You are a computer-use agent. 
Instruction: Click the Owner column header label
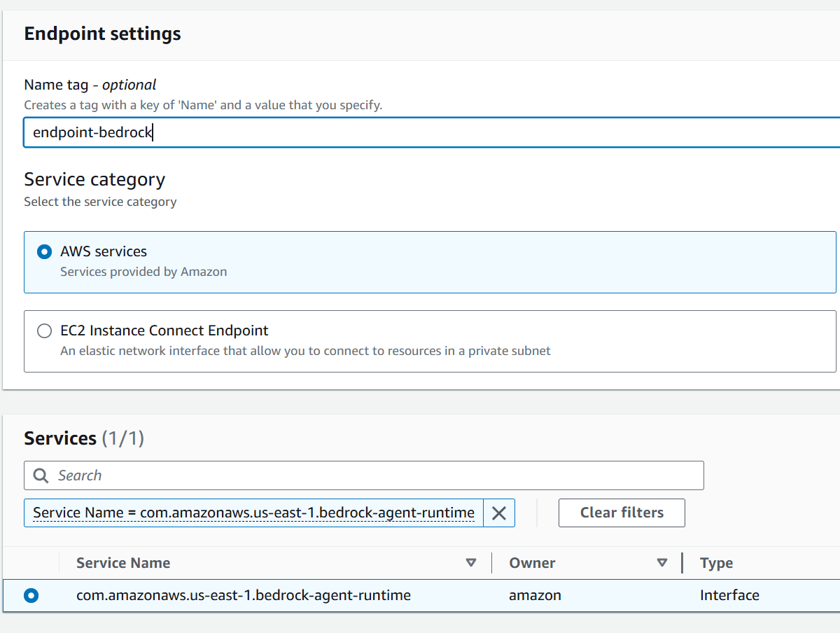(x=532, y=563)
